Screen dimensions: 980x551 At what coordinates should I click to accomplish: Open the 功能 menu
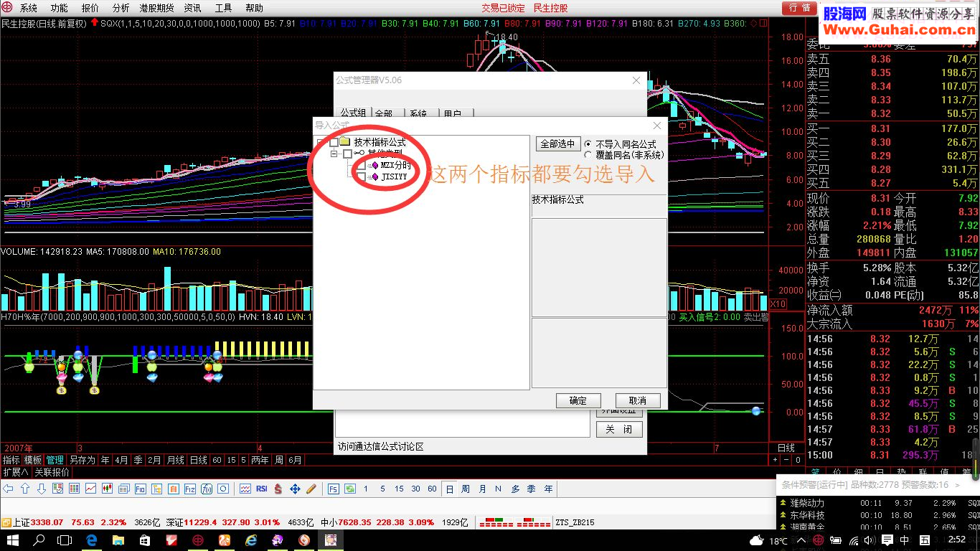(x=60, y=8)
